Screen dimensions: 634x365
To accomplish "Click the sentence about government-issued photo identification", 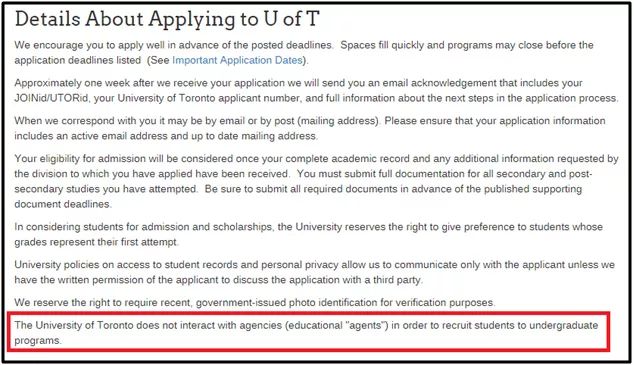I will (254, 303).
